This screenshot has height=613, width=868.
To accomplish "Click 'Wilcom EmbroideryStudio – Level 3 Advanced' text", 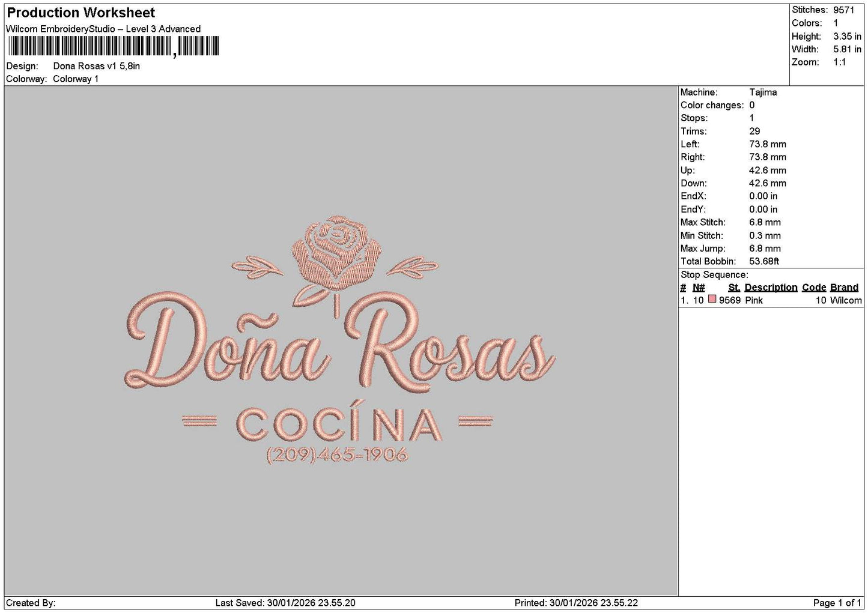I will pos(103,29).
